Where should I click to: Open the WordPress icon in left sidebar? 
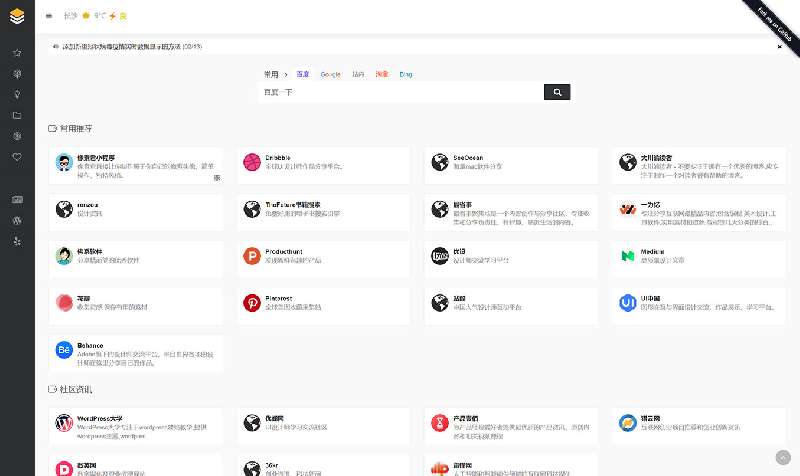[17, 220]
